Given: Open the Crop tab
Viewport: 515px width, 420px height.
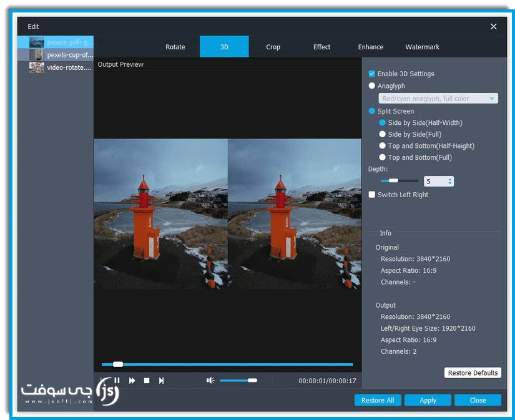Looking at the screenshot, I should click(273, 47).
